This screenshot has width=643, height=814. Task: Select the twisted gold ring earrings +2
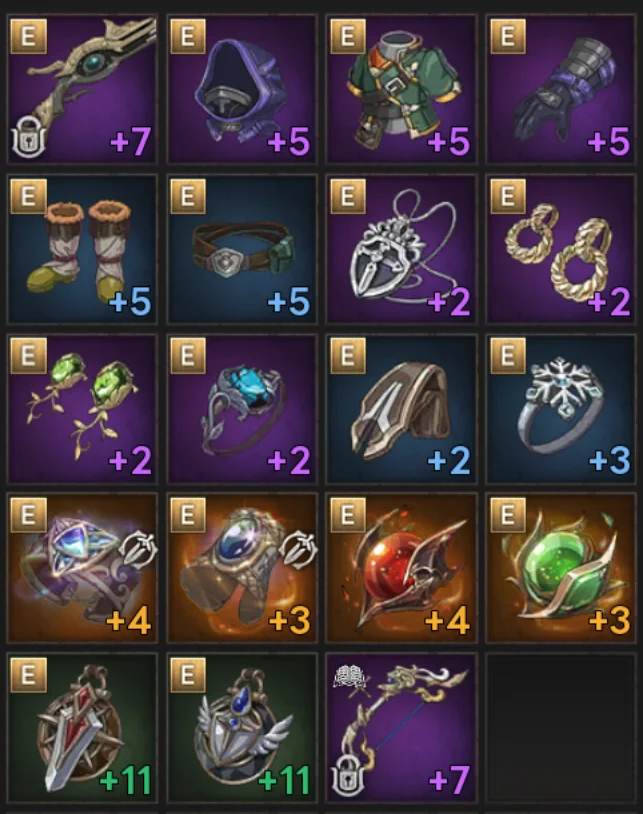(561, 249)
